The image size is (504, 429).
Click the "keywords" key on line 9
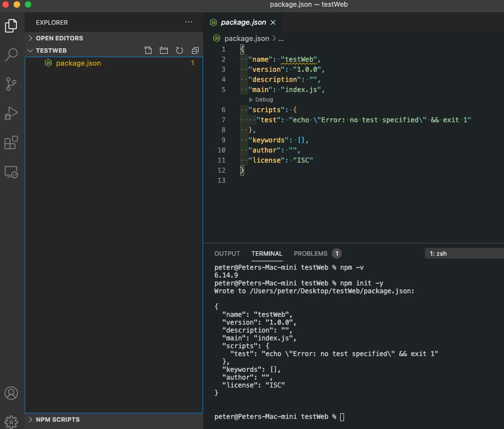pyautogui.click(x=268, y=140)
